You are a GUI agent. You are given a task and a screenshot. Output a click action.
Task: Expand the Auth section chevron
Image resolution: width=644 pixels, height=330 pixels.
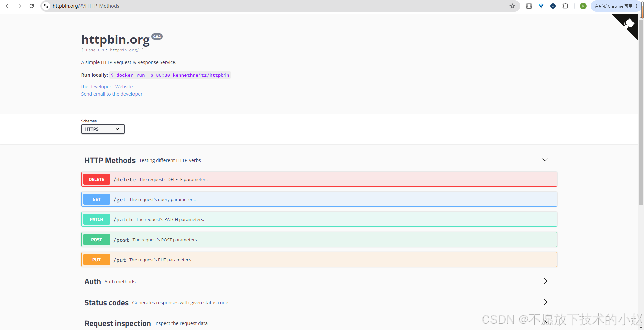coord(545,281)
